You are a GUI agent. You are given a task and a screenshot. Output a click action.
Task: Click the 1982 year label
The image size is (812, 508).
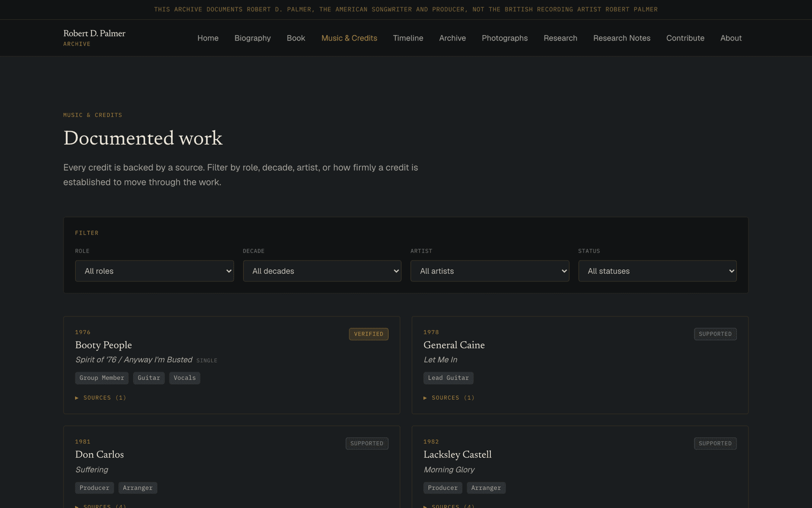431,442
